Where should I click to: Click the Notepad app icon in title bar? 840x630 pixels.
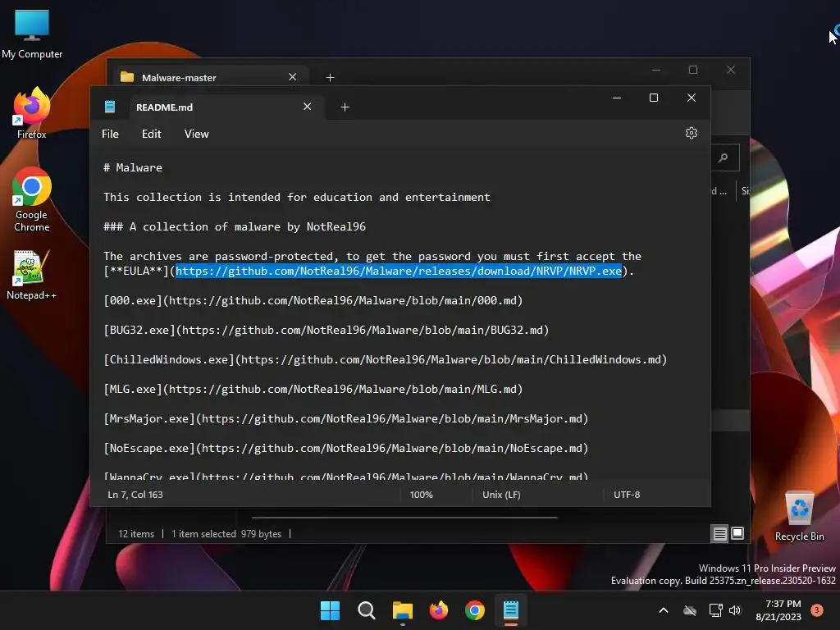point(110,107)
